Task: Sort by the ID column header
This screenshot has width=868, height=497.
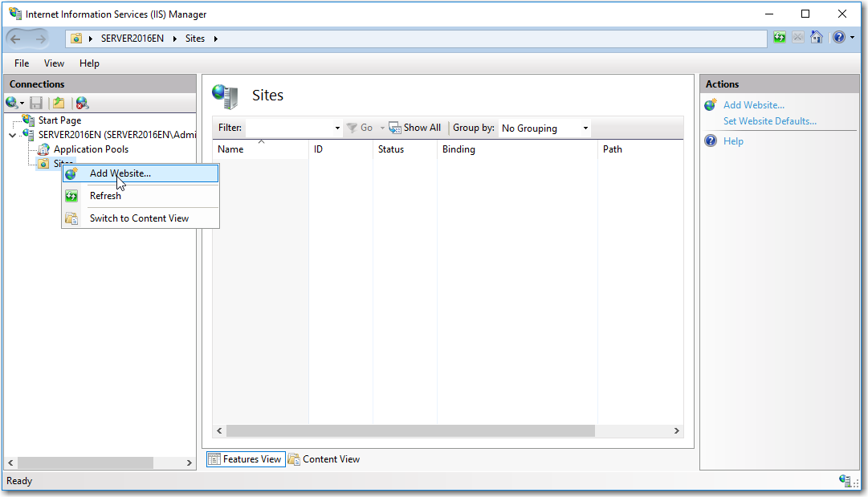Action: tap(341, 149)
